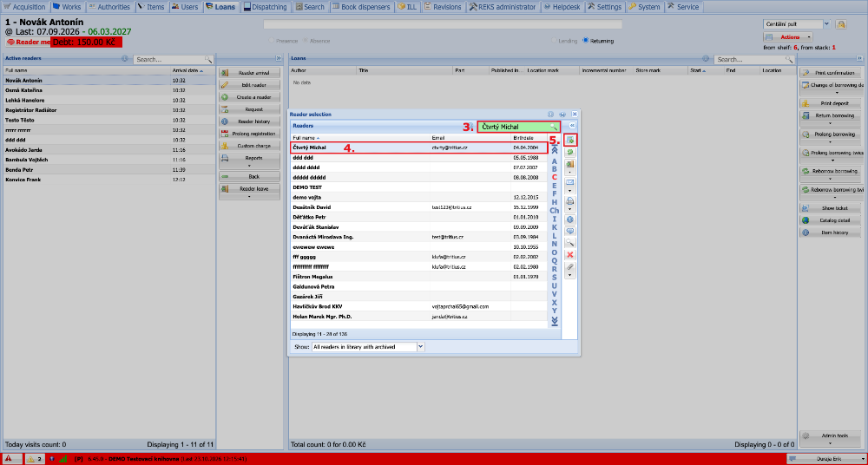The width and height of the screenshot is (868, 465).
Task: Jump to first page with double up arrows
Action: click(554, 149)
